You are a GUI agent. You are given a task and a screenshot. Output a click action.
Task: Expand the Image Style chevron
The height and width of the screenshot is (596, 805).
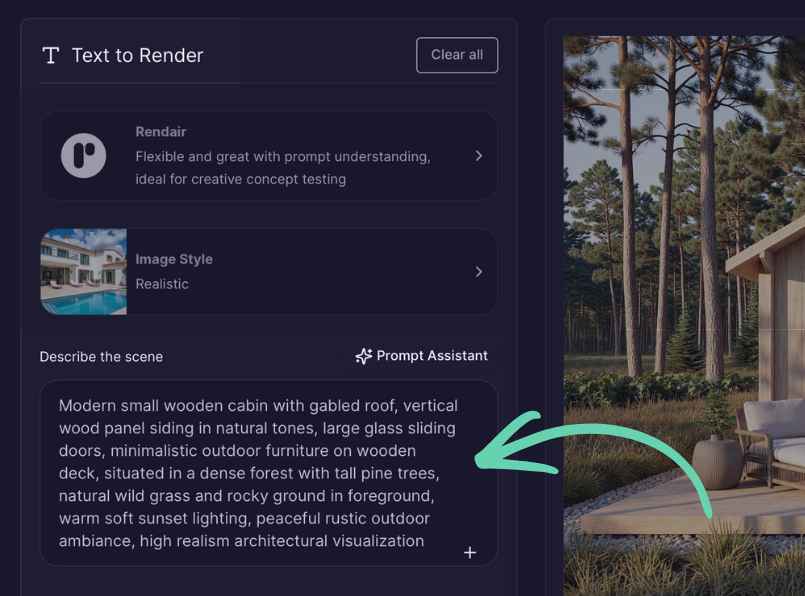click(478, 272)
